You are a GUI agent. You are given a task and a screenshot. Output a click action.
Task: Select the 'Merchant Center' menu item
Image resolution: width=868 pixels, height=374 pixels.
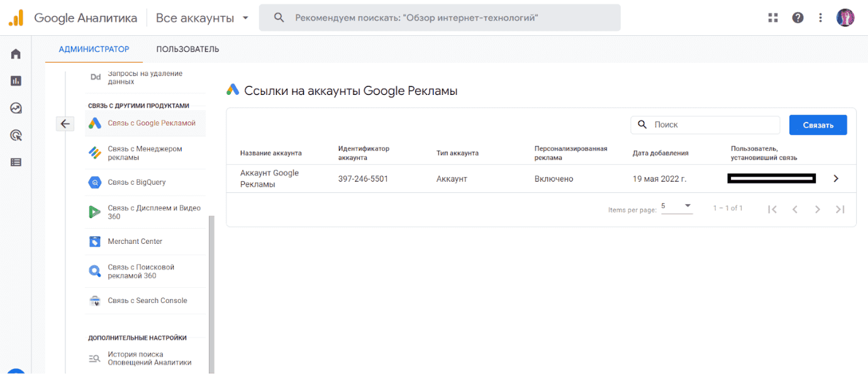tap(145, 241)
